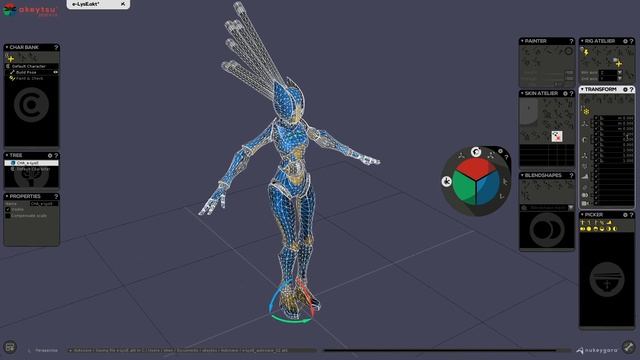Open Painter panel help question mark
Image resolution: width=640 pixels, height=360 pixels.
[571, 41]
